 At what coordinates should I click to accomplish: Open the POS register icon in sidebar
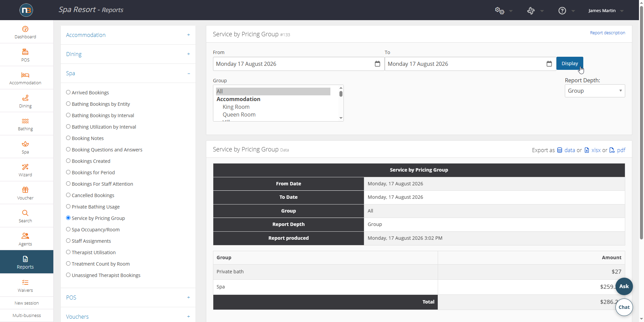[x=25, y=52]
